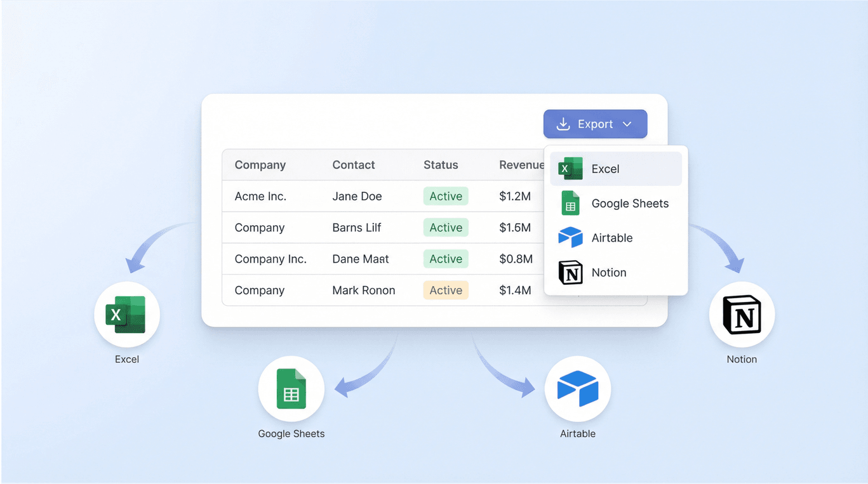Click the Google Sheets icon in the export menu
Viewport: 868px width, 484px height.
pyautogui.click(x=570, y=203)
